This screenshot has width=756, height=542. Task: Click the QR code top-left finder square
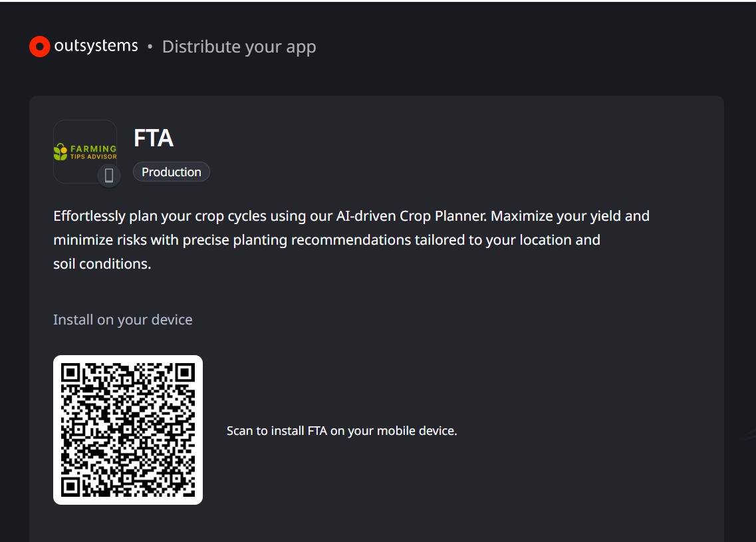pos(70,372)
